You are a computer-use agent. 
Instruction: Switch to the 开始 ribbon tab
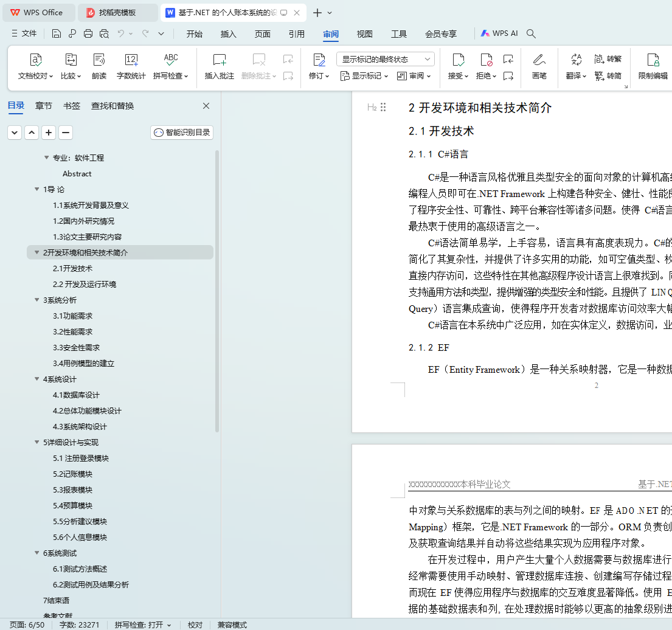click(194, 34)
